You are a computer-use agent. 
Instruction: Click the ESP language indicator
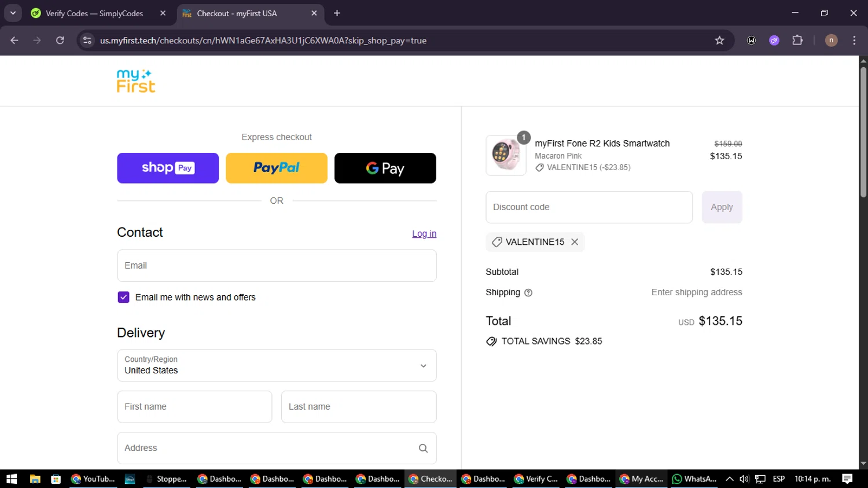pyautogui.click(x=779, y=479)
